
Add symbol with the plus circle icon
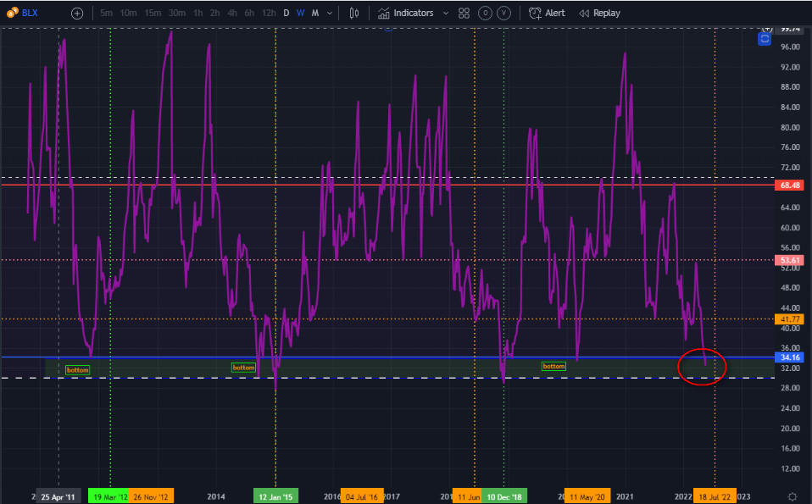click(76, 14)
